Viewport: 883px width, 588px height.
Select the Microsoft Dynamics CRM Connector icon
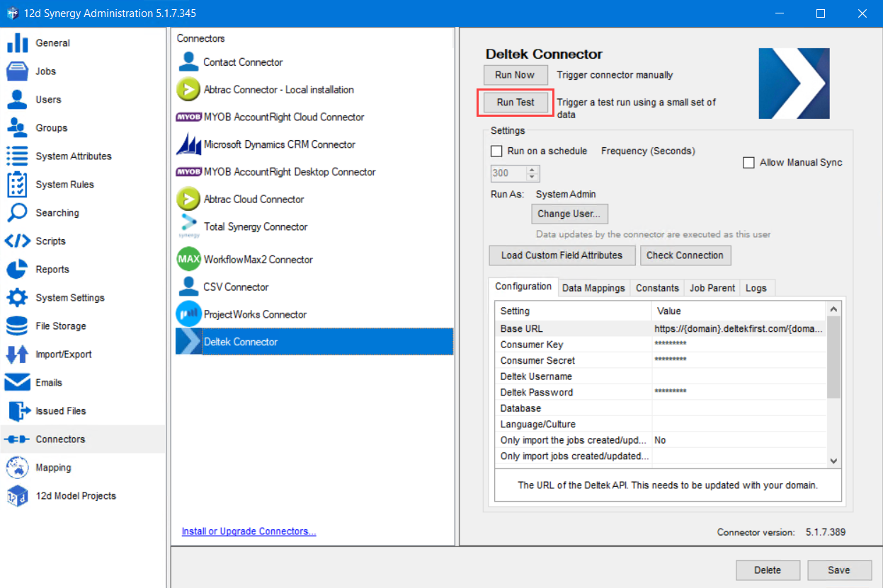188,144
